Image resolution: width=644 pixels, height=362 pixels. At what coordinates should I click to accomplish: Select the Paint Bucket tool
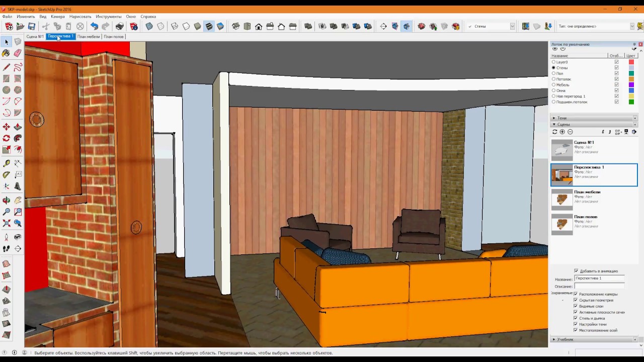click(7, 53)
